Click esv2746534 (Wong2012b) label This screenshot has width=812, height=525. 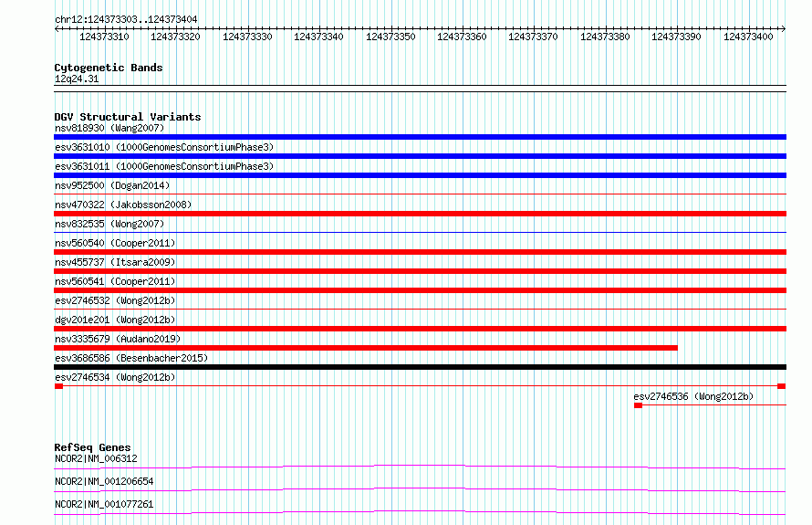click(115, 377)
